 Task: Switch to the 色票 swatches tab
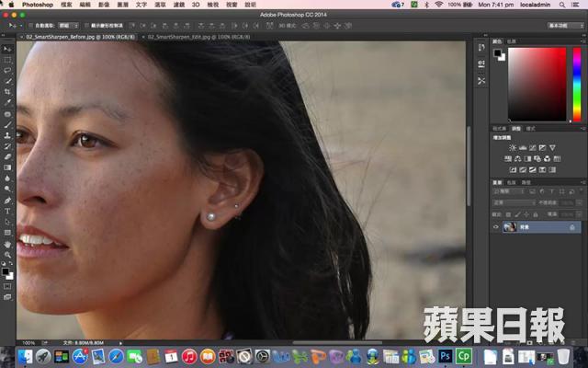(x=512, y=41)
